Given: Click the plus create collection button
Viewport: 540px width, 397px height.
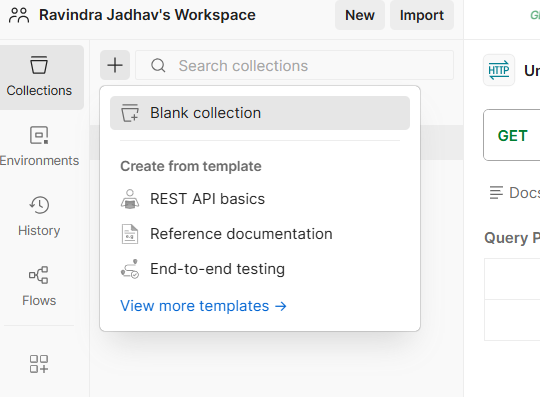Looking at the screenshot, I should click(115, 65).
